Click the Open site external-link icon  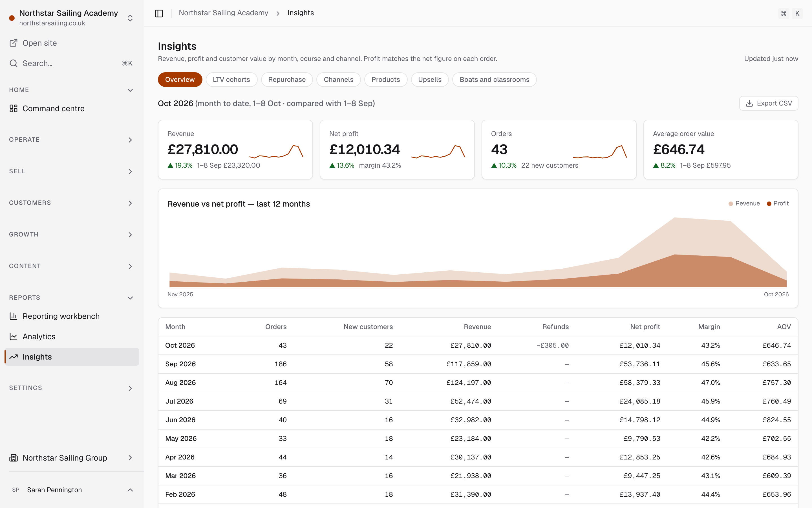14,43
